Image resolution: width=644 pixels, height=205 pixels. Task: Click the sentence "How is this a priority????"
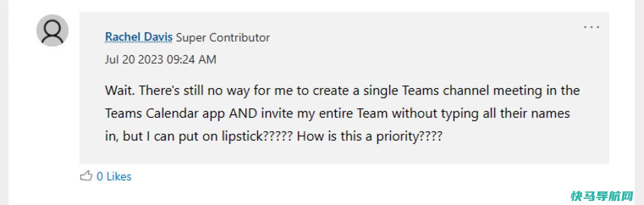coord(370,136)
